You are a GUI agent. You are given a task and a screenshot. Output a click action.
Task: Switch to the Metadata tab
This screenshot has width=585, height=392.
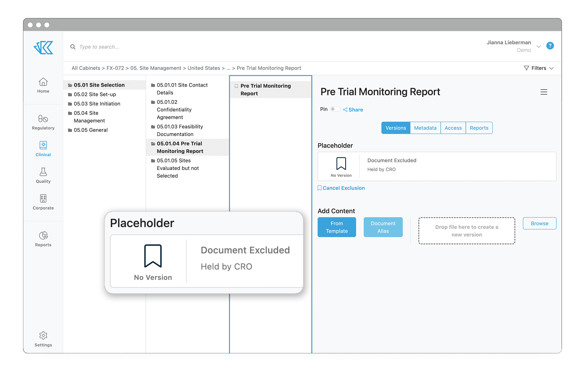coord(425,128)
